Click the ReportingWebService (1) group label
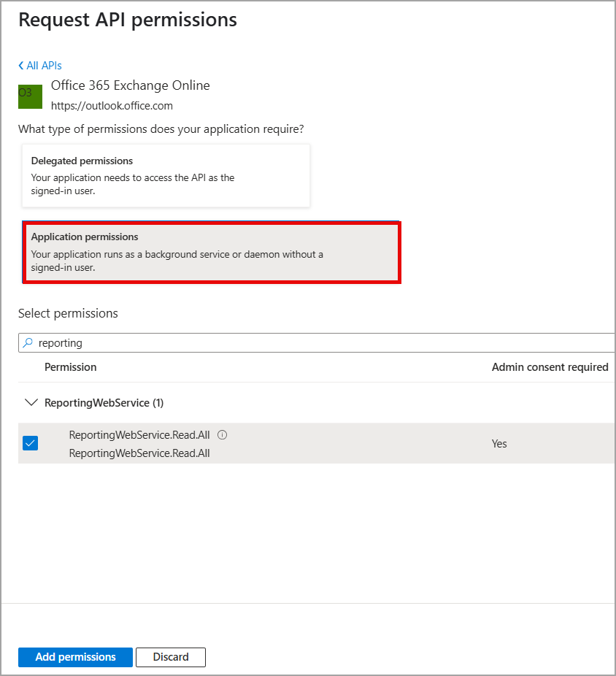This screenshot has height=676, width=616. pos(104,402)
